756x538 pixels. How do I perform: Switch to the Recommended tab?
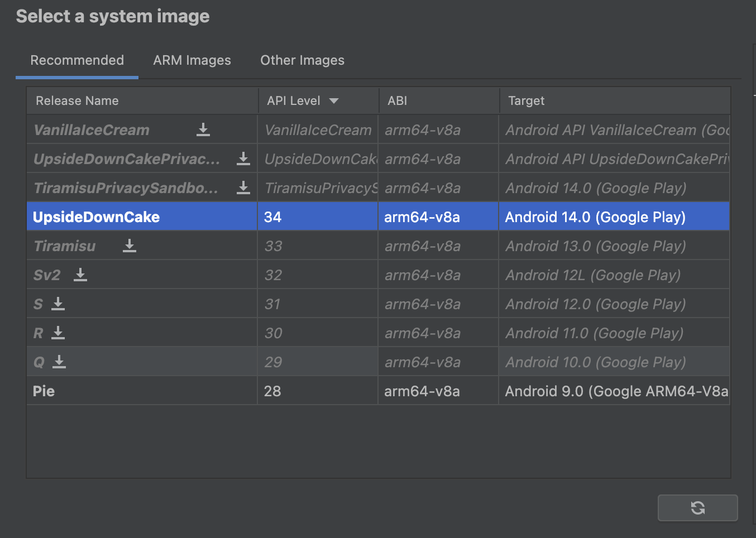click(x=77, y=60)
